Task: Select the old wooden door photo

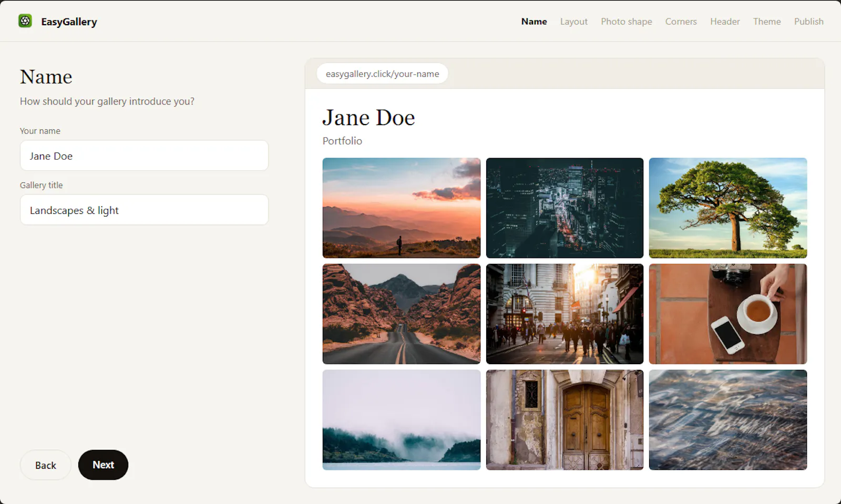Action: tap(565, 420)
